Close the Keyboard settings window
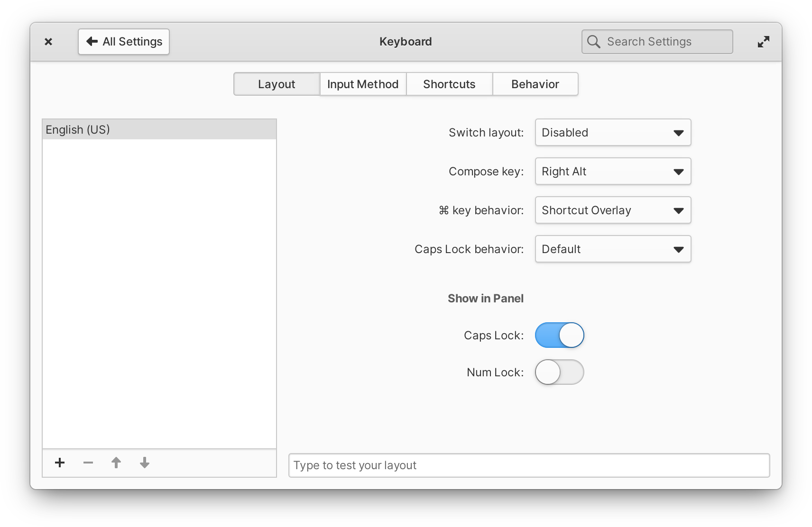 pyautogui.click(x=48, y=41)
